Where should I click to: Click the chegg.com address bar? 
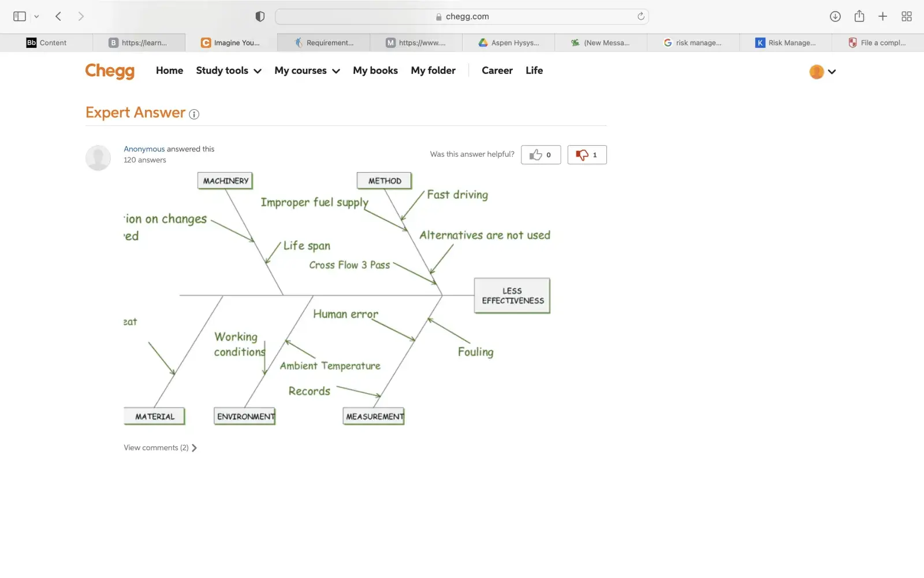(461, 17)
